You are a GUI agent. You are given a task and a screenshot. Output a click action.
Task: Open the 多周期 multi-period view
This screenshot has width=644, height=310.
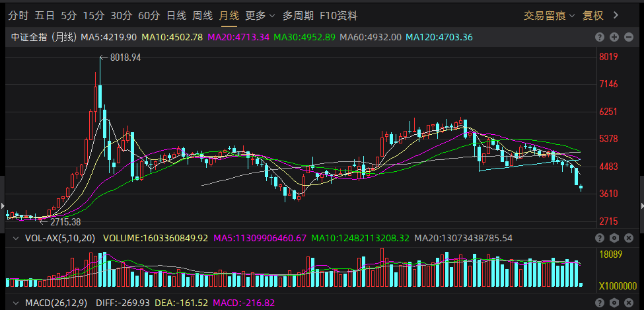(298, 16)
